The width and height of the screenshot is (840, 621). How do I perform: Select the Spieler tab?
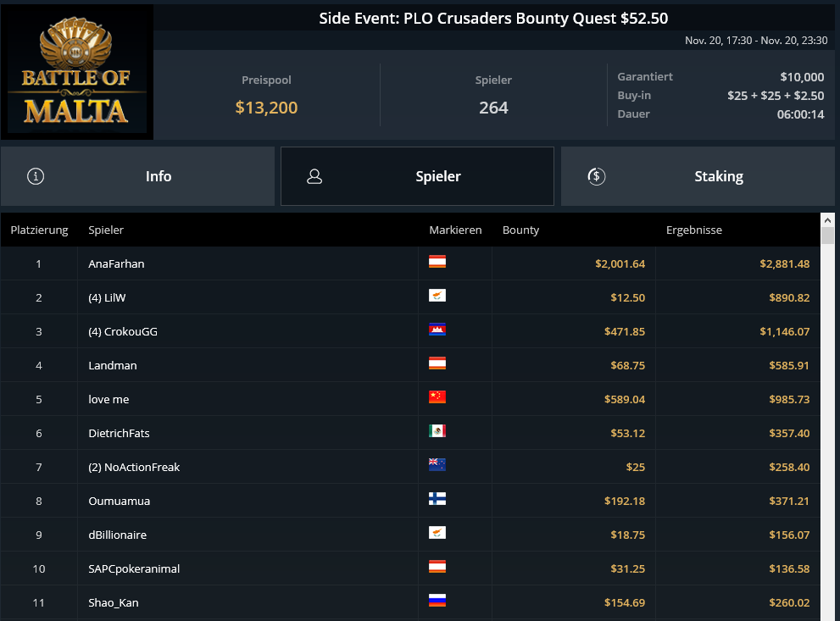point(417,176)
